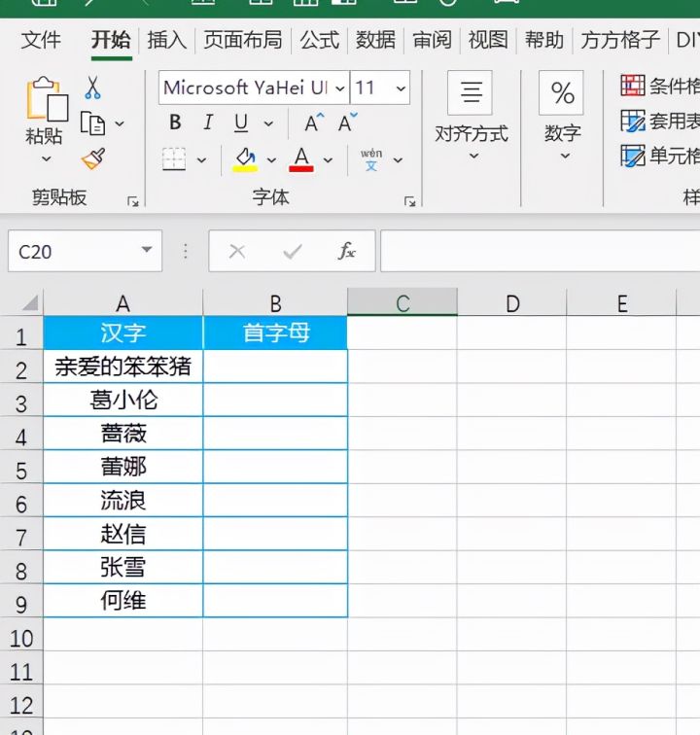The image size is (700, 735).
Task: Switch to the 公式 tab
Action: 319,39
